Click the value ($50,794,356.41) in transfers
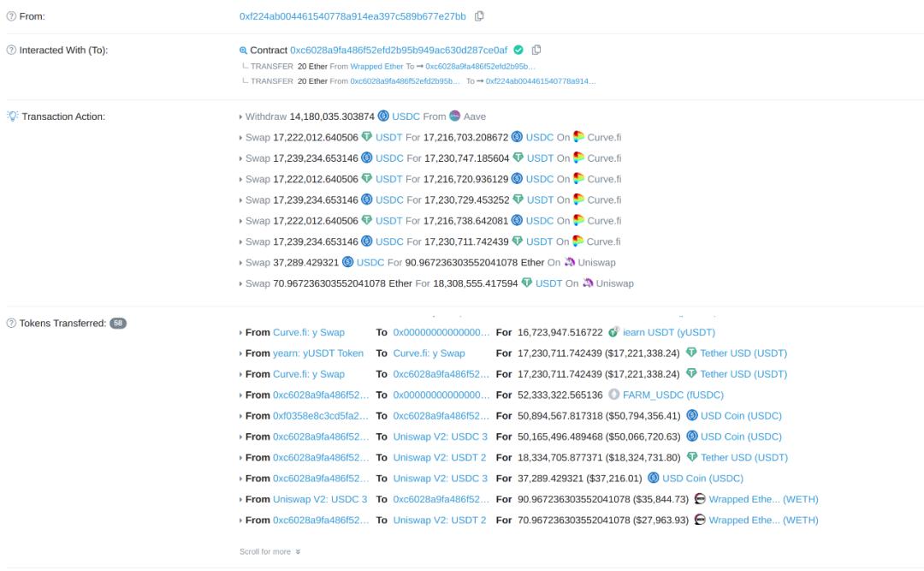 coord(643,415)
